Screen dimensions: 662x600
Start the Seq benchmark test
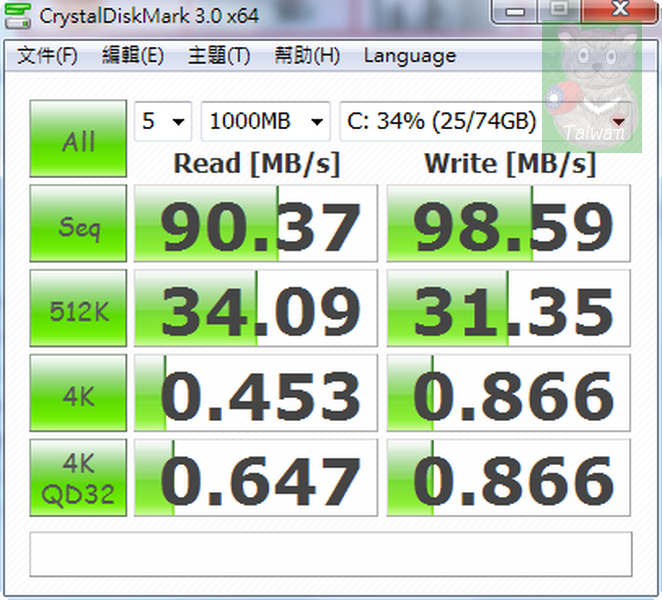(78, 223)
